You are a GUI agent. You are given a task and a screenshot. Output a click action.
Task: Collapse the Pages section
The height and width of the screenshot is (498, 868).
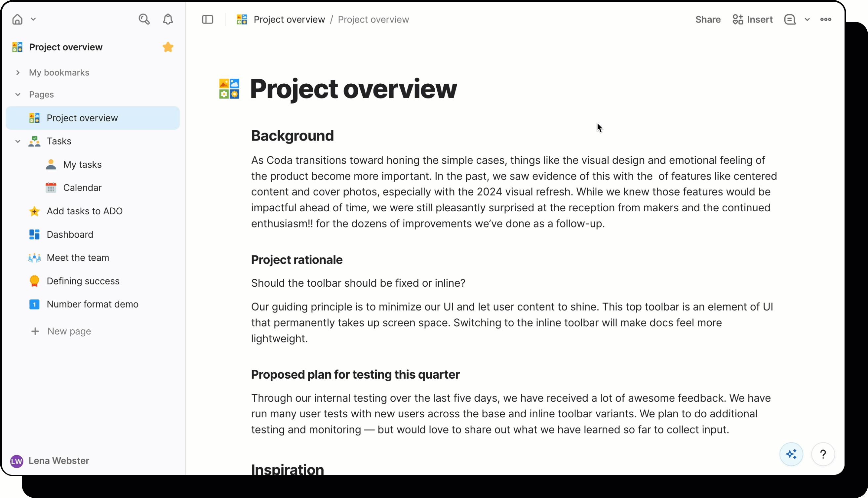(18, 94)
